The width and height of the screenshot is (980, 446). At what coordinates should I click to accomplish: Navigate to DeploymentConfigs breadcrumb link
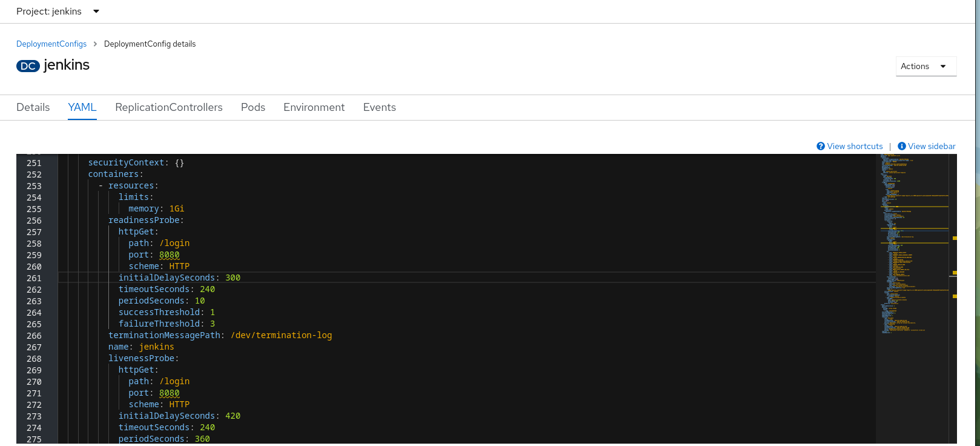pos(51,44)
